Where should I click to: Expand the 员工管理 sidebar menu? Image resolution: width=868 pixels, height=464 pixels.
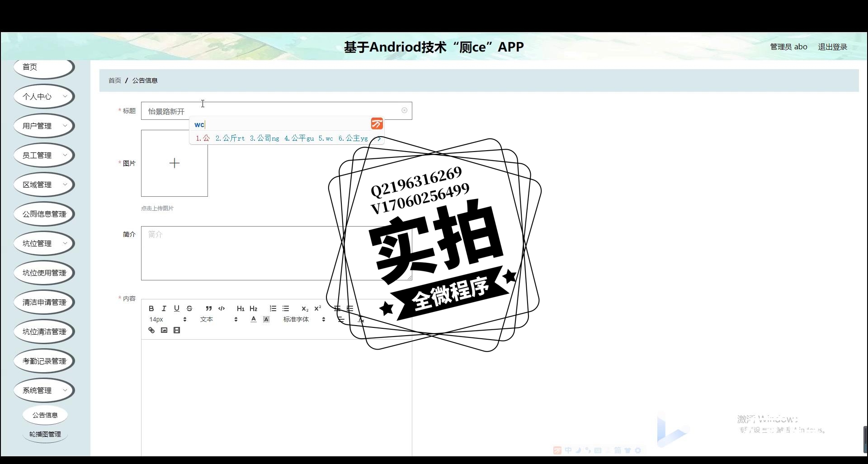pos(44,155)
